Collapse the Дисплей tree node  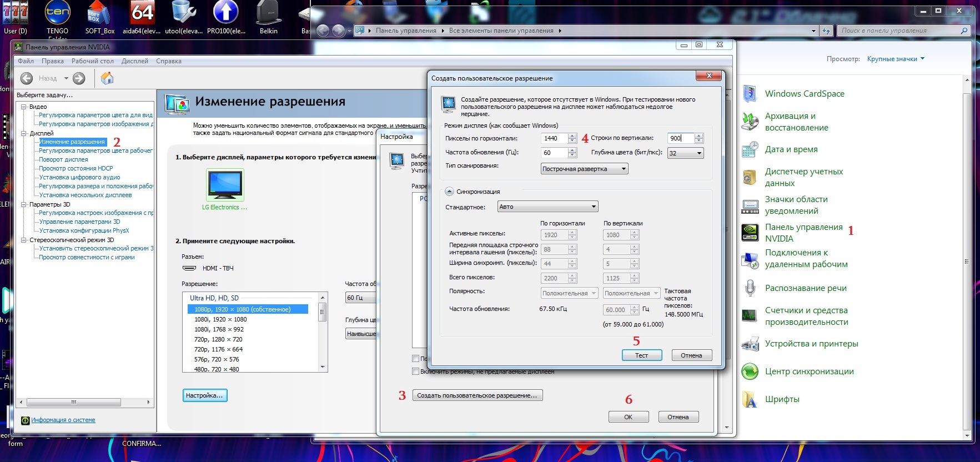(24, 133)
